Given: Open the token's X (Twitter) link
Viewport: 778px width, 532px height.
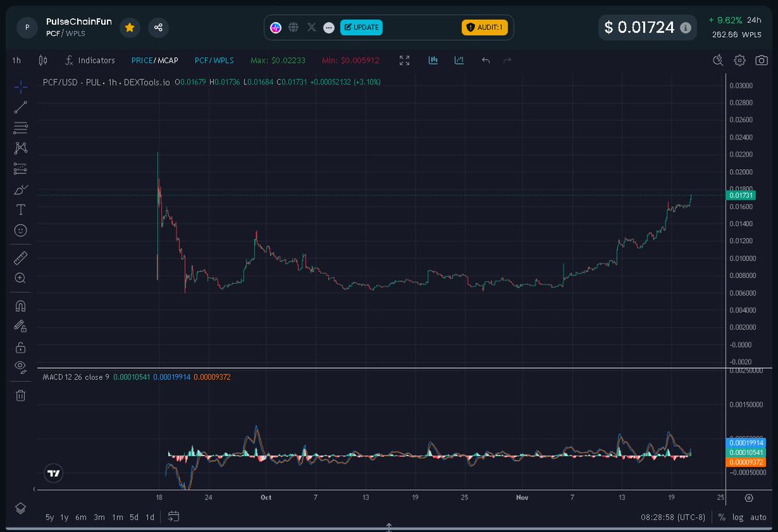Looking at the screenshot, I should 311,27.
